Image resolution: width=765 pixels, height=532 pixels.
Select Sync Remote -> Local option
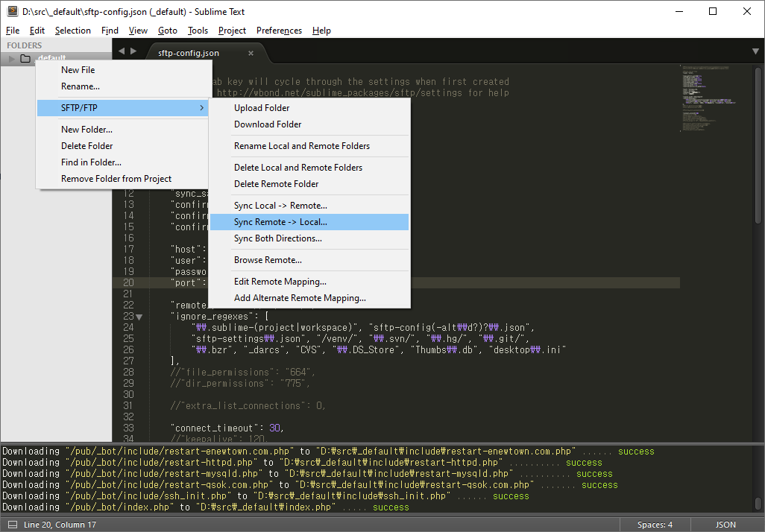click(x=280, y=222)
